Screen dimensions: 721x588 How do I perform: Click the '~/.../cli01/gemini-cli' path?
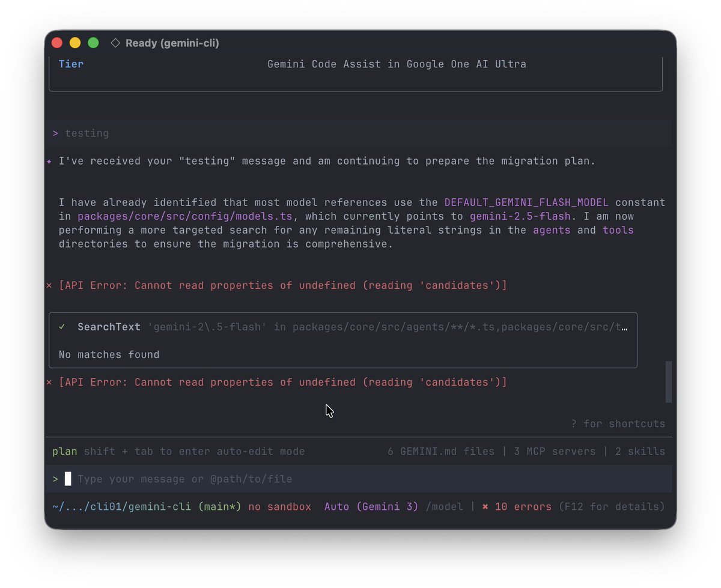(x=122, y=507)
